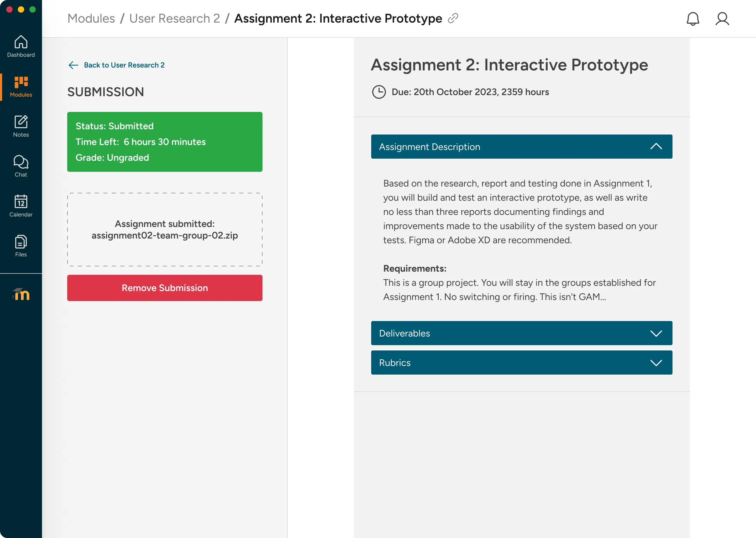Image resolution: width=756 pixels, height=538 pixels.
Task: Open notifications bell icon
Action: (x=692, y=19)
